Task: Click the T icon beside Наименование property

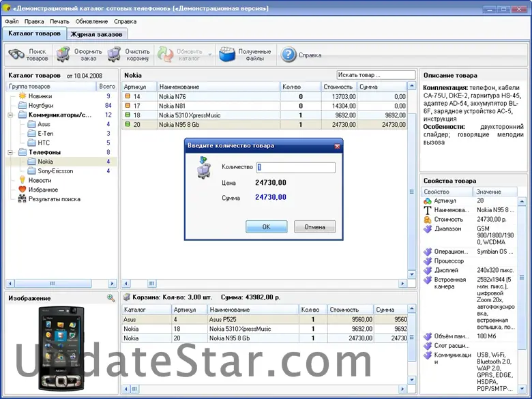Action: click(x=428, y=210)
